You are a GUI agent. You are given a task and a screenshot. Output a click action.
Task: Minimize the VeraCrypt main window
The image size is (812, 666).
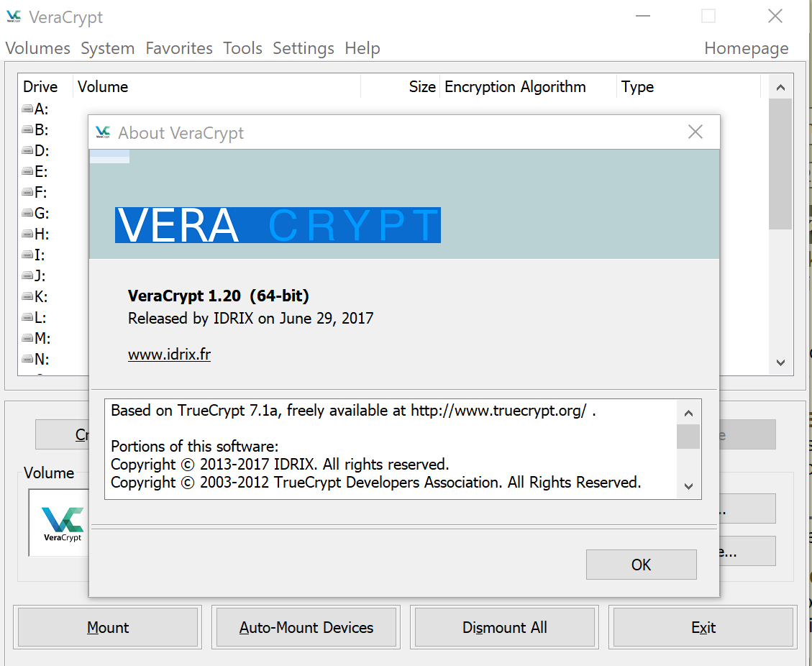point(643,16)
